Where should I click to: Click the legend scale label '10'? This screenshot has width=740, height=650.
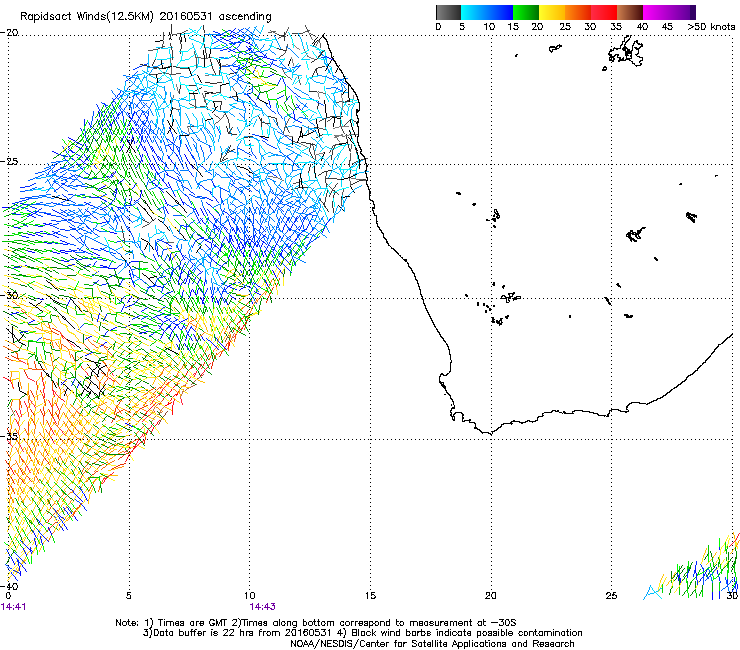(x=489, y=27)
